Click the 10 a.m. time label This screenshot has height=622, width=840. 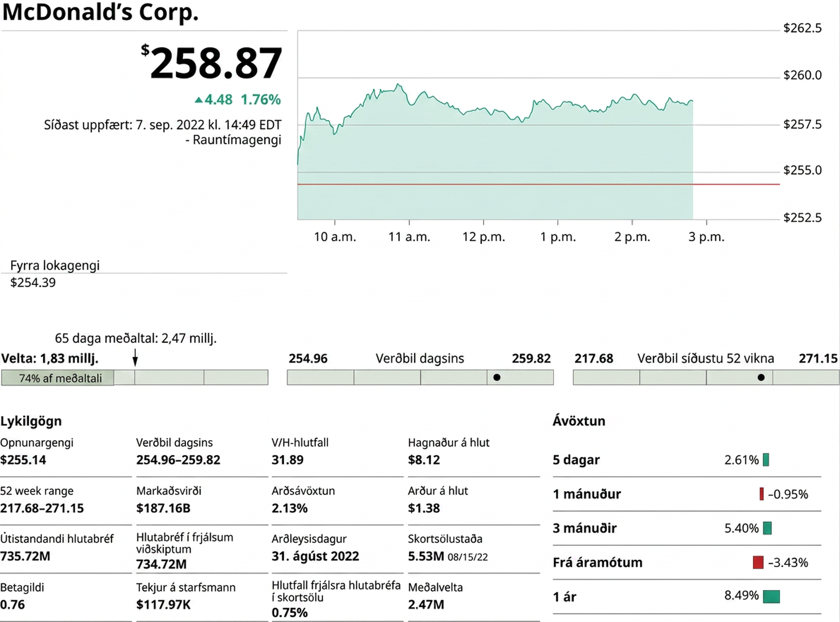(335, 237)
